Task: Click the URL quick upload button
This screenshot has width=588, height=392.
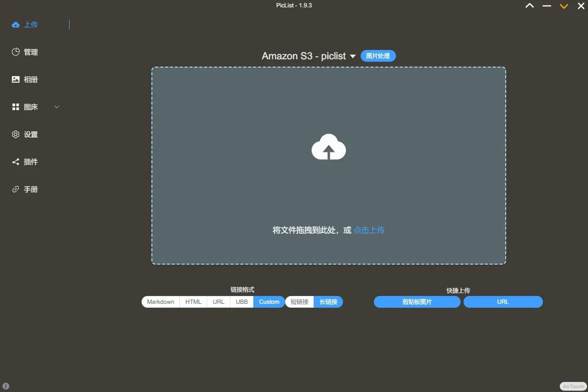Action: click(503, 302)
